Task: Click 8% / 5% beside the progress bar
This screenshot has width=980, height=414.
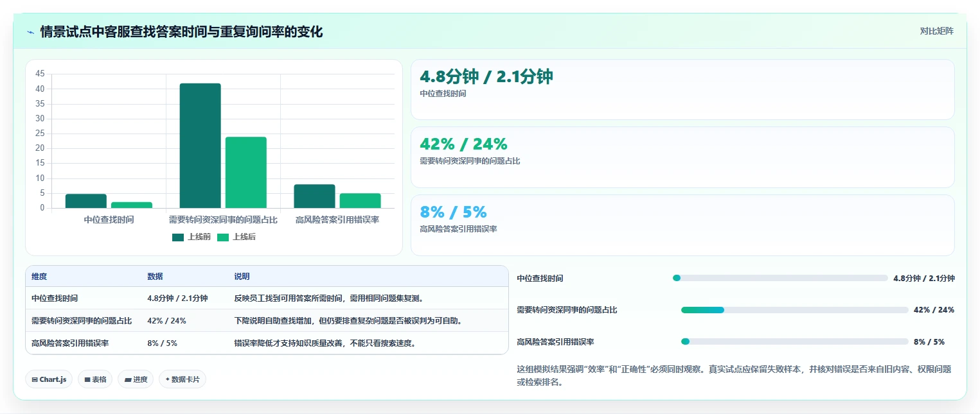Action: (x=929, y=341)
